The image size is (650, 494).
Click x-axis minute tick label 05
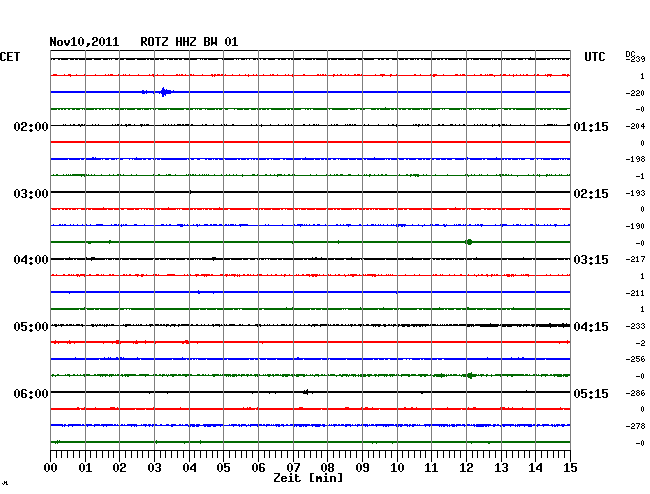(223, 468)
